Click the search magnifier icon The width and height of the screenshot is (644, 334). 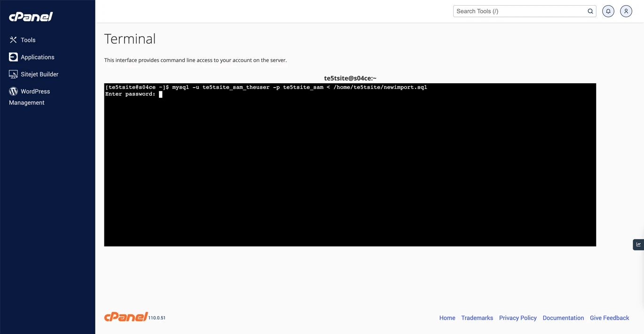590,11
